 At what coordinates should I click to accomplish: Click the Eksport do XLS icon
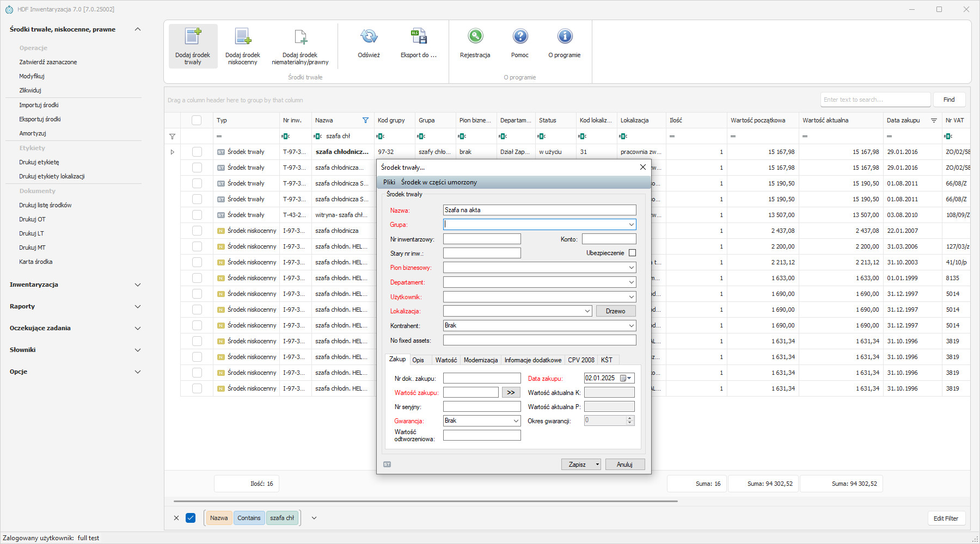(418, 37)
